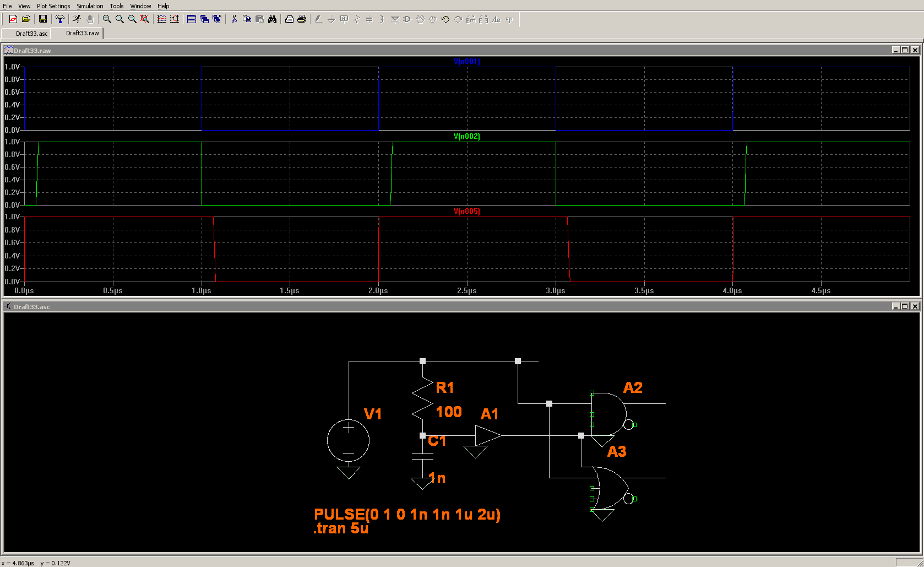This screenshot has width=924, height=567.
Task: Open the Simulation menu
Action: pos(90,6)
